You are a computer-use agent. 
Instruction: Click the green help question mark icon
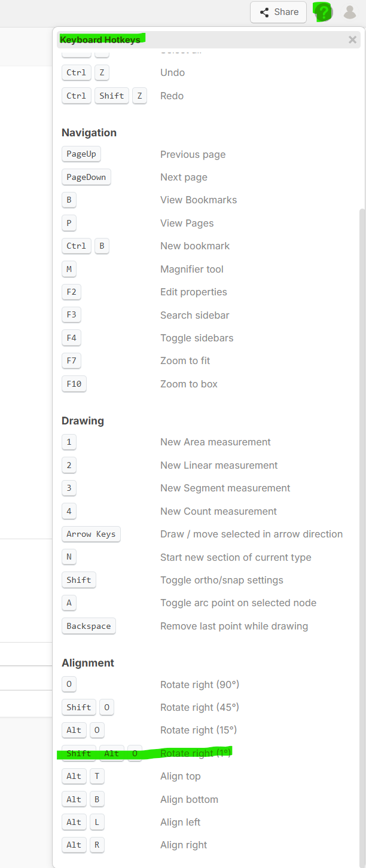click(x=323, y=12)
